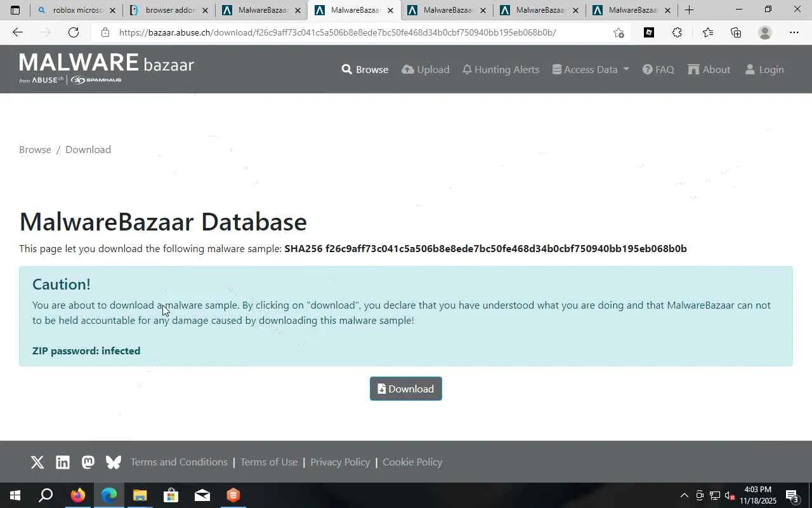Switch to the roblox microsoft search tab
Screen dimensions: 812x508
click(x=75, y=10)
